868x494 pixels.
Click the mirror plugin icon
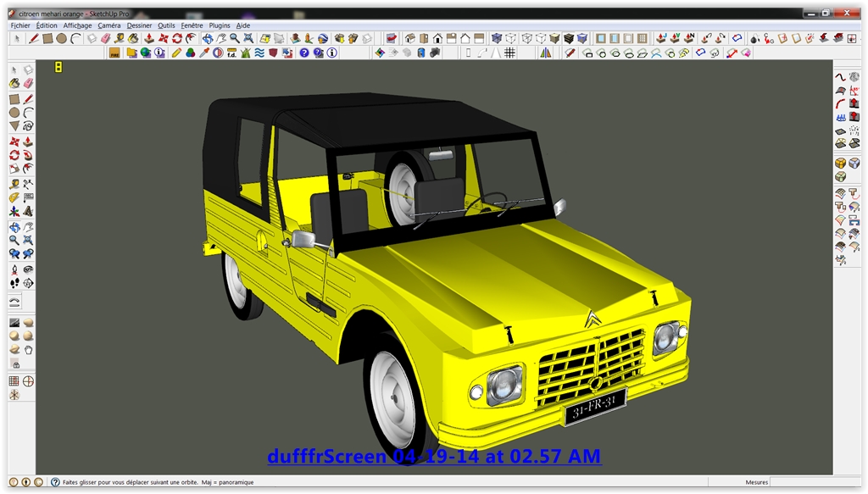(x=546, y=53)
